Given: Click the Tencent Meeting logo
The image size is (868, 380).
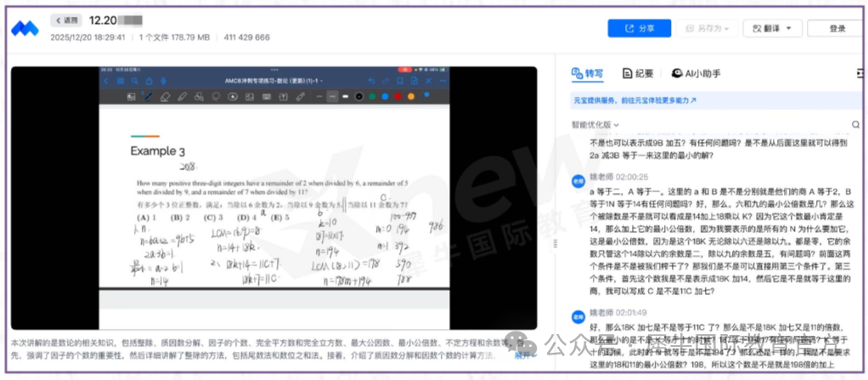Looking at the screenshot, I should point(25,28).
